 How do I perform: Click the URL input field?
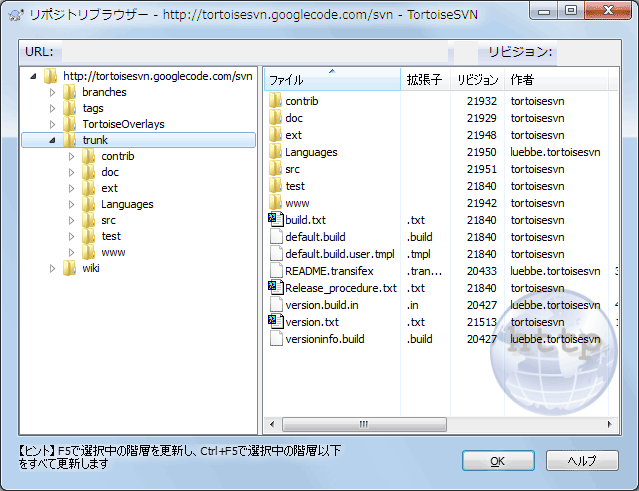point(255,52)
